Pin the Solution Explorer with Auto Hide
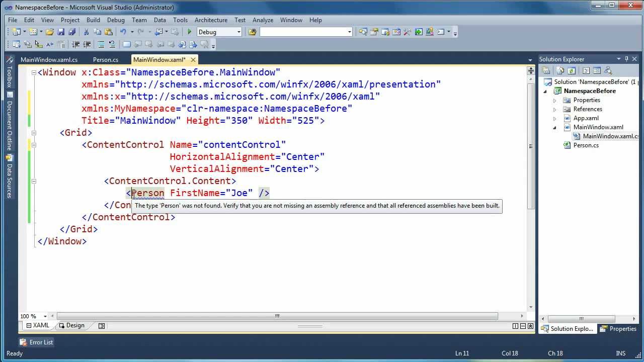 coord(626,59)
